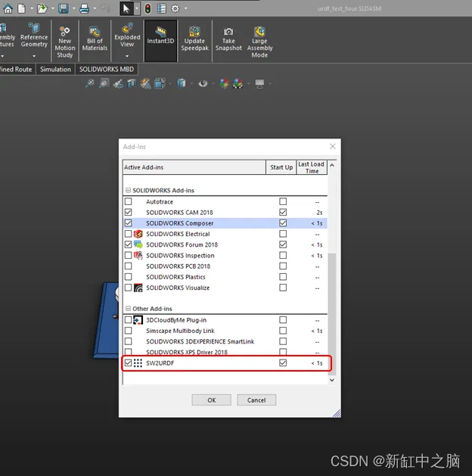Close the Add-Ins dialog with X
Image resolution: width=472 pixels, height=476 pixels.
(333, 147)
